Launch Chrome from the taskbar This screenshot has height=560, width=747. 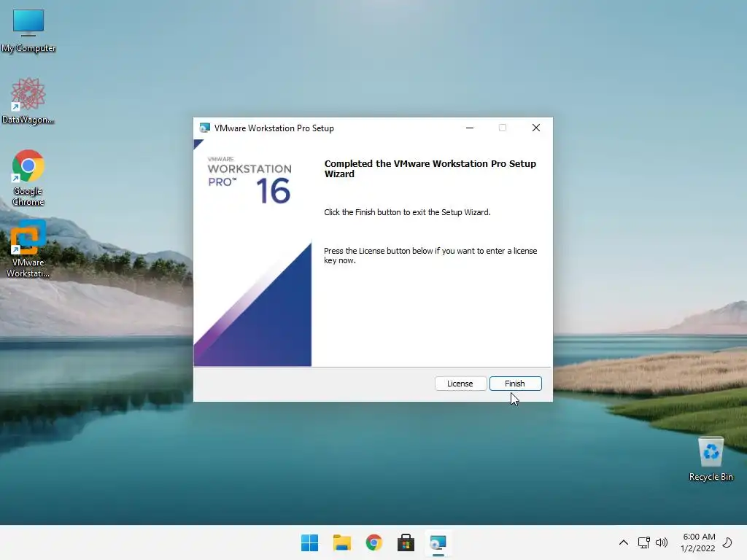374,542
